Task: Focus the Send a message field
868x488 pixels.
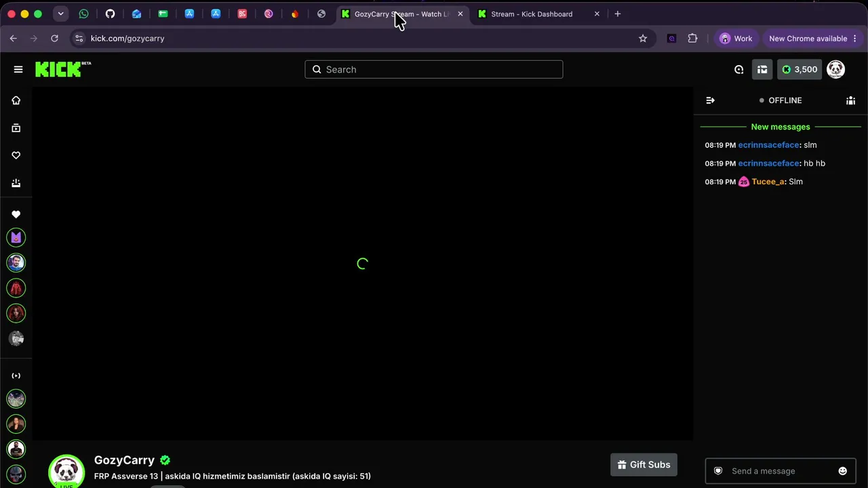Action: point(780,471)
